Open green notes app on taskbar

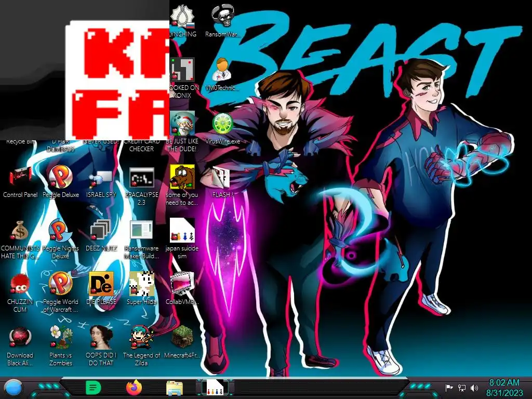point(93,388)
